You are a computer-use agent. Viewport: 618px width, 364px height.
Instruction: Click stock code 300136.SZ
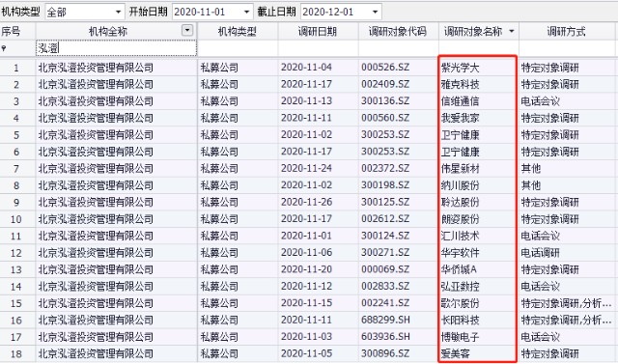pos(385,101)
